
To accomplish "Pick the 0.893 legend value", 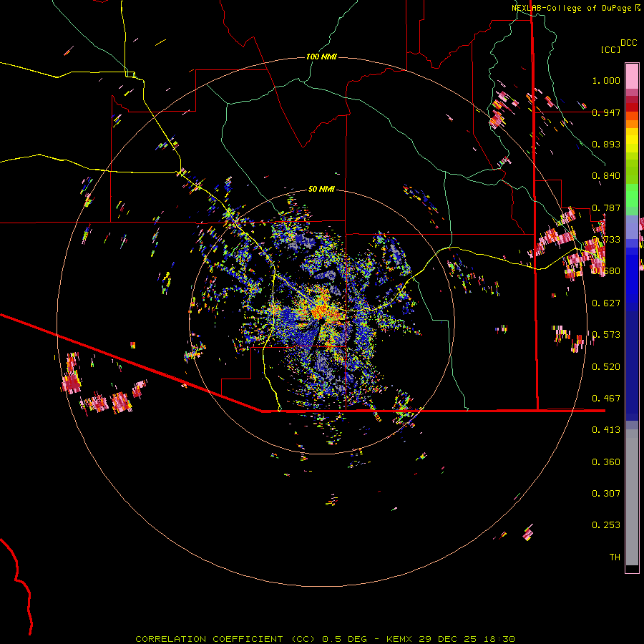I will click(606, 144).
